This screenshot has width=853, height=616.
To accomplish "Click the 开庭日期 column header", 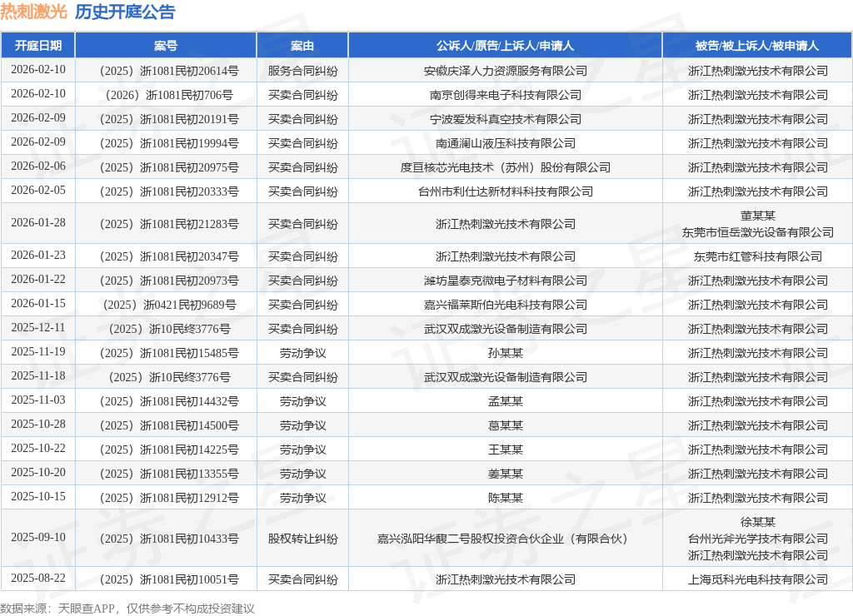I will tap(38, 46).
